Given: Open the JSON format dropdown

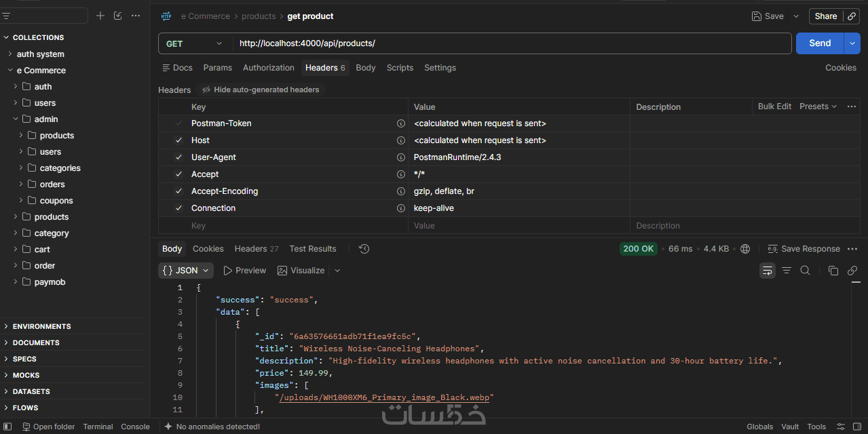Looking at the screenshot, I should coord(186,271).
